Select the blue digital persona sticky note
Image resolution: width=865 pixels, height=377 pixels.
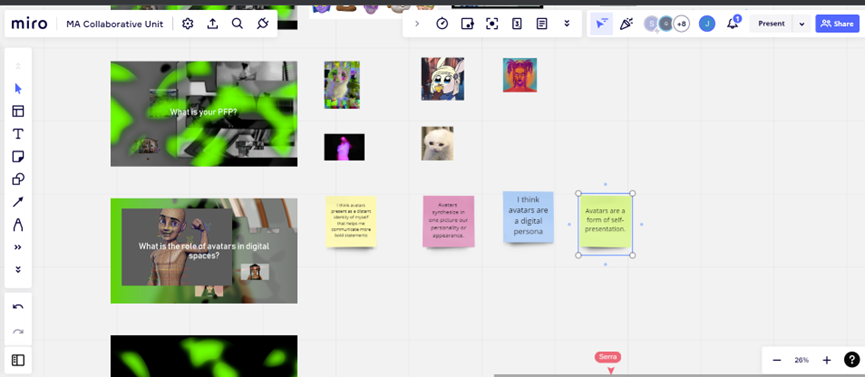click(528, 217)
